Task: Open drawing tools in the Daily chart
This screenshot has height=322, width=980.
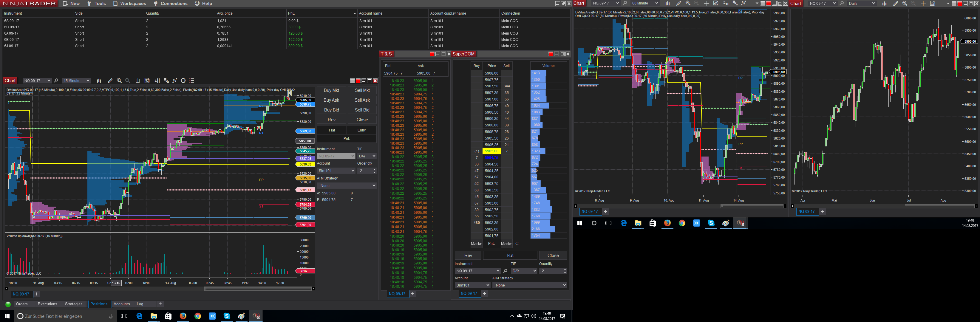Action: point(896,3)
